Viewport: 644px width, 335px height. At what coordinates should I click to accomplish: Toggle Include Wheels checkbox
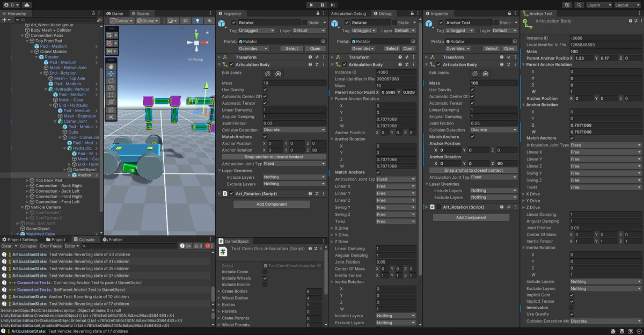(265, 278)
